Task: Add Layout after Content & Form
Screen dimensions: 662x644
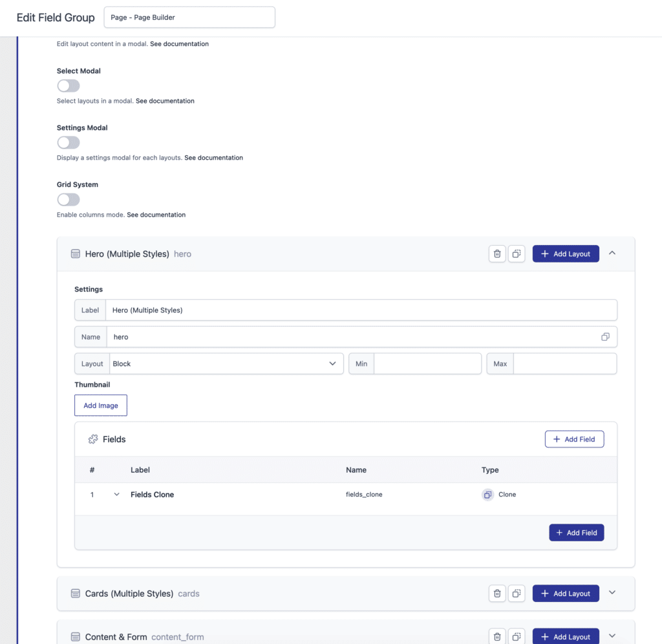Action: 565,636
